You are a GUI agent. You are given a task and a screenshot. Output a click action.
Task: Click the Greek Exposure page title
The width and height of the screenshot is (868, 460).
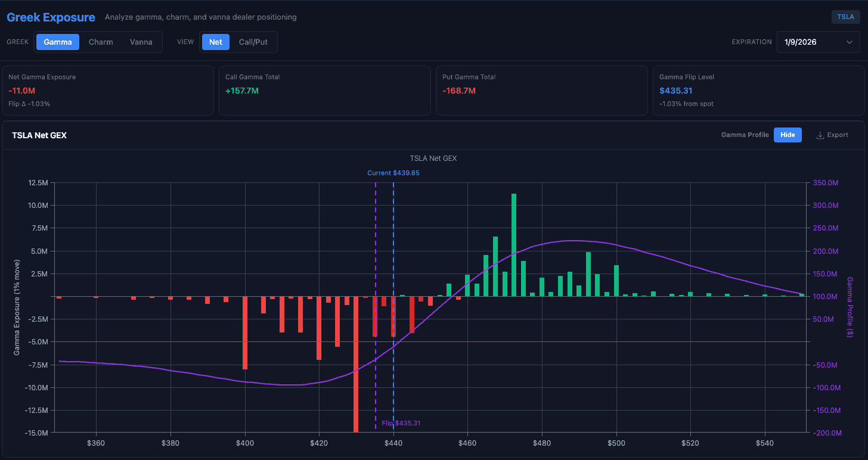[x=51, y=17]
